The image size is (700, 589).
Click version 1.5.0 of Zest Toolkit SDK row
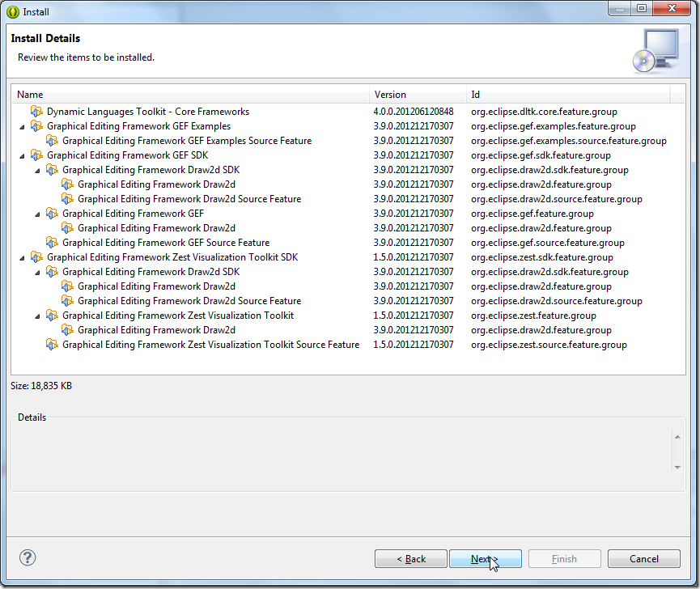coord(414,257)
